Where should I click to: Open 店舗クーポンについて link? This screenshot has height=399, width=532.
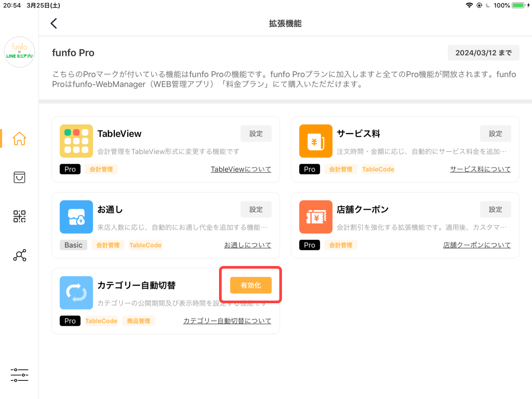(x=477, y=245)
